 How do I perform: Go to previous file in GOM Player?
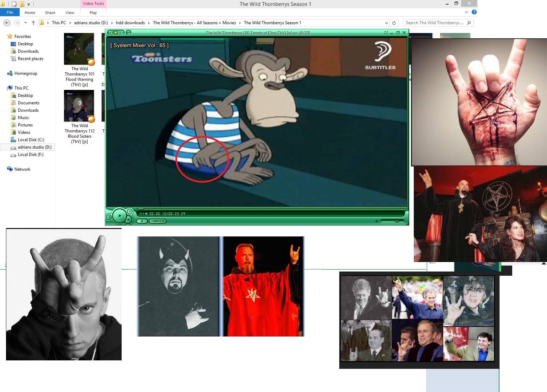(109, 217)
